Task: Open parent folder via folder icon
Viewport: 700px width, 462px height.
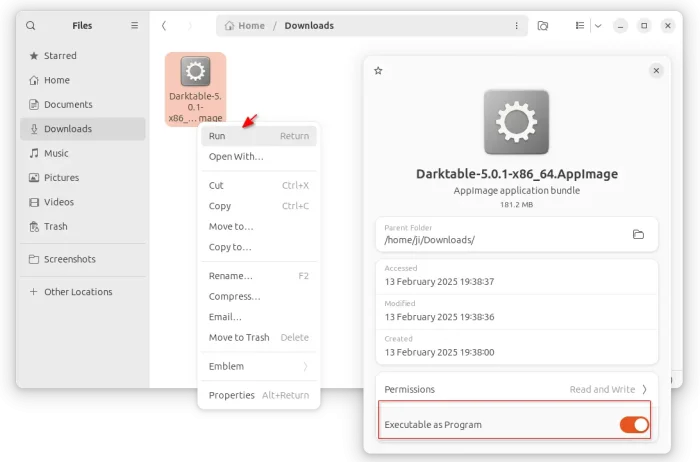Action: coord(638,234)
